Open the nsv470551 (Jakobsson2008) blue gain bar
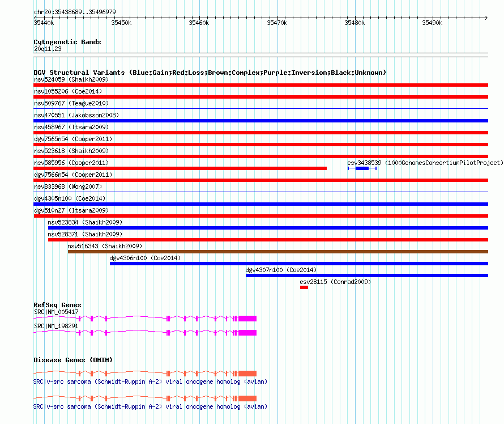Viewport: 504px width, 424px height. pos(260,121)
